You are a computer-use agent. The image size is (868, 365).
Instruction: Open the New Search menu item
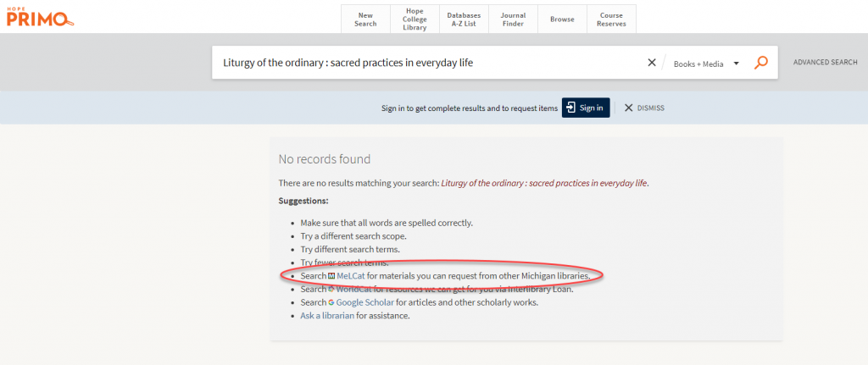tap(365, 19)
